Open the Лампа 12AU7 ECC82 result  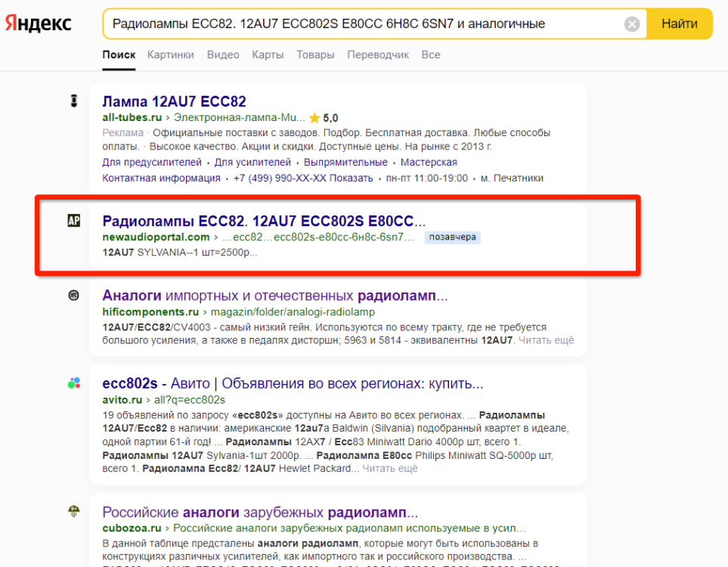coord(174,101)
